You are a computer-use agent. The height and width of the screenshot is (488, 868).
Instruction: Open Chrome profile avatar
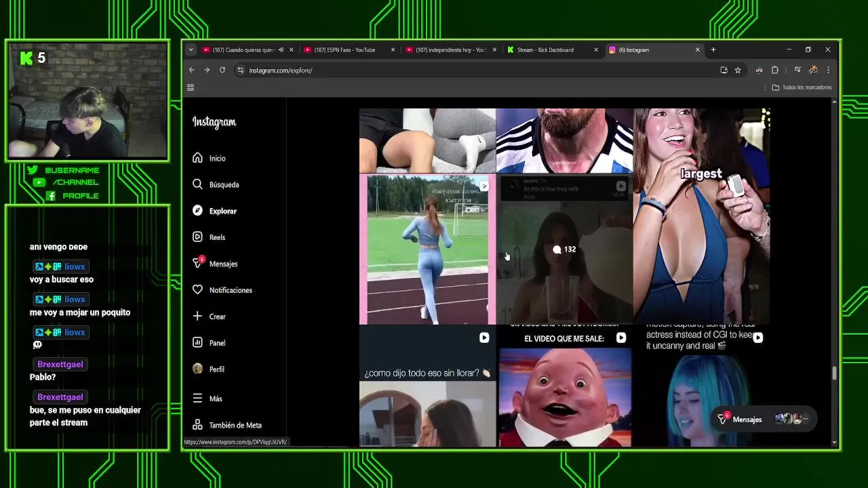pyautogui.click(x=813, y=70)
